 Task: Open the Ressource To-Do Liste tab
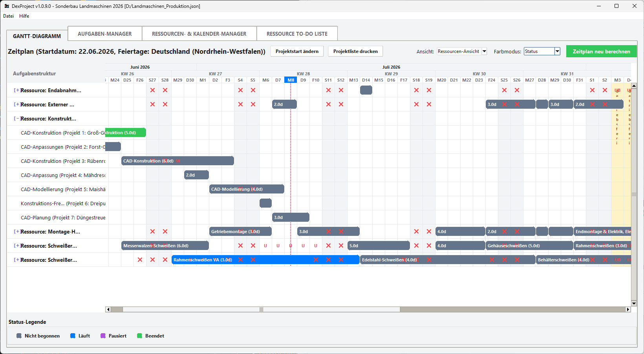pos(297,34)
